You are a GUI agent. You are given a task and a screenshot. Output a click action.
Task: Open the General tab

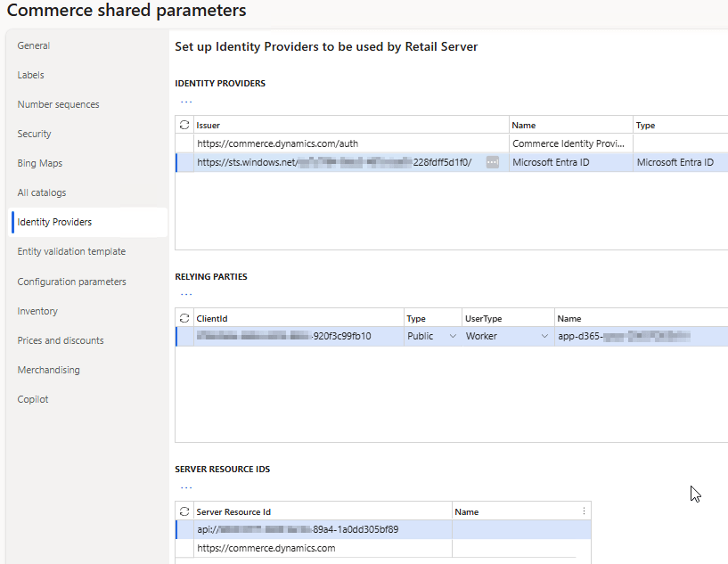pos(34,45)
